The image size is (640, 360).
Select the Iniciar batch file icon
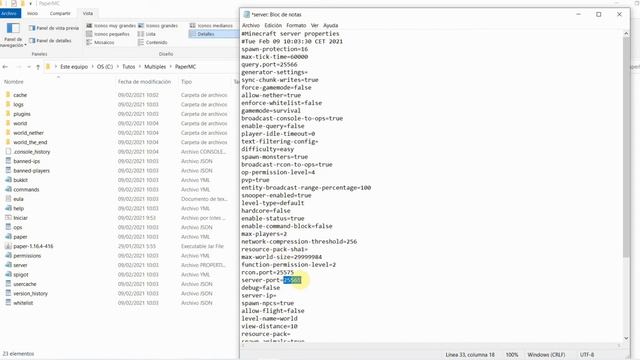coord(8,218)
